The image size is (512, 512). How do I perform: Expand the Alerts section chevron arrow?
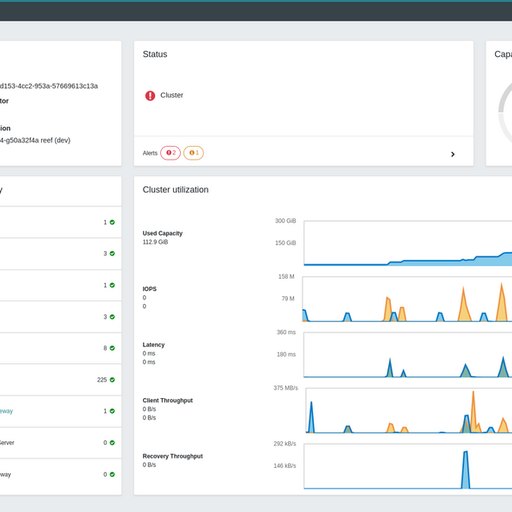click(x=453, y=154)
